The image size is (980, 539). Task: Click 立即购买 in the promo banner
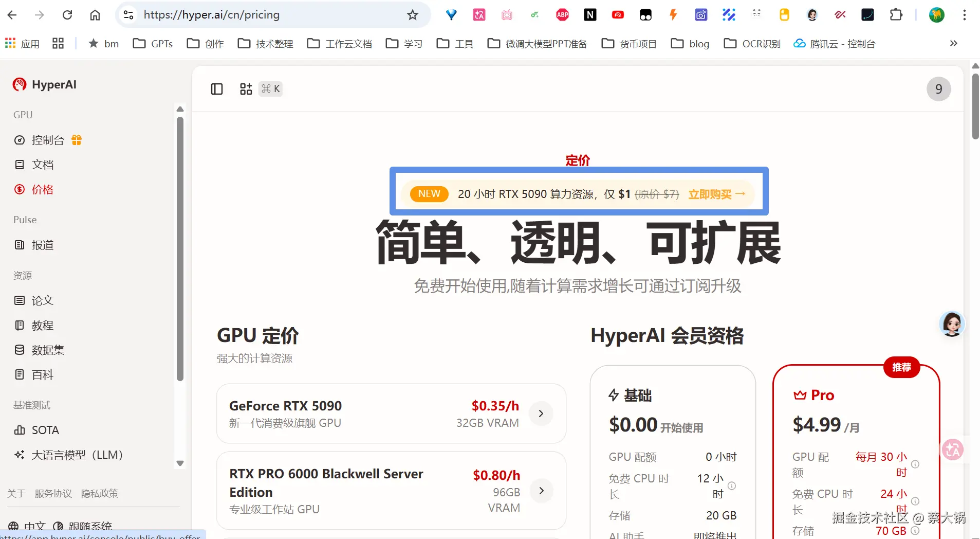pyautogui.click(x=717, y=194)
